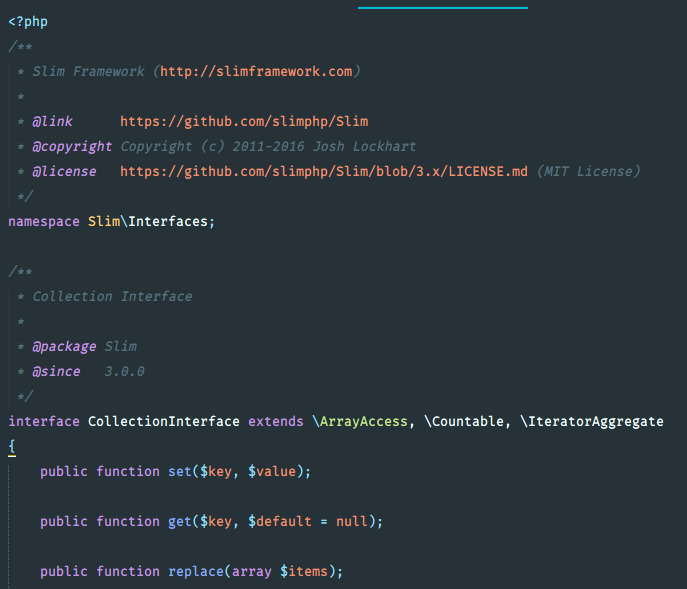Click the CollectionInterface name

tap(164, 421)
